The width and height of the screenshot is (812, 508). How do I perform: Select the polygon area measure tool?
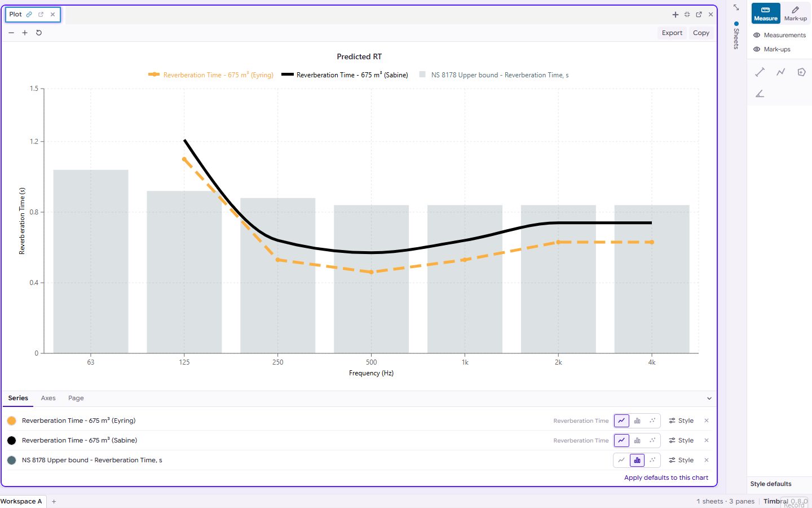(801, 72)
